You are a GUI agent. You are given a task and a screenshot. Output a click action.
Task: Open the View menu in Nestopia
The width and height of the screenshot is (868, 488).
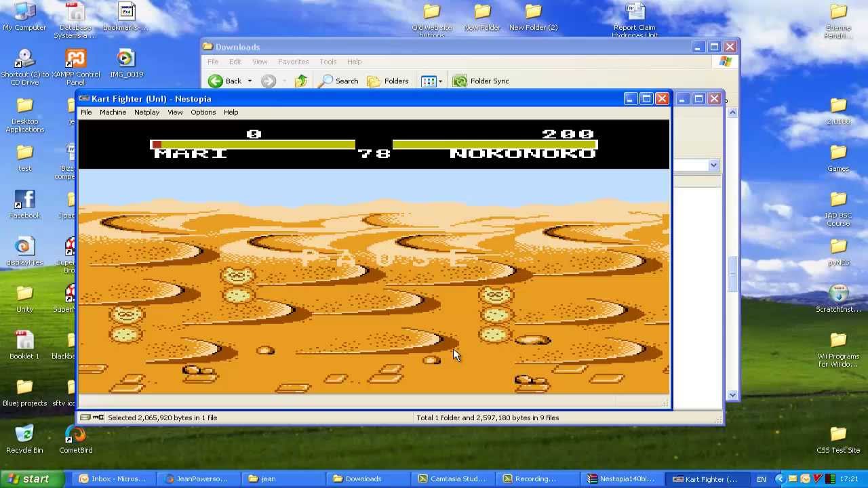click(x=175, y=113)
